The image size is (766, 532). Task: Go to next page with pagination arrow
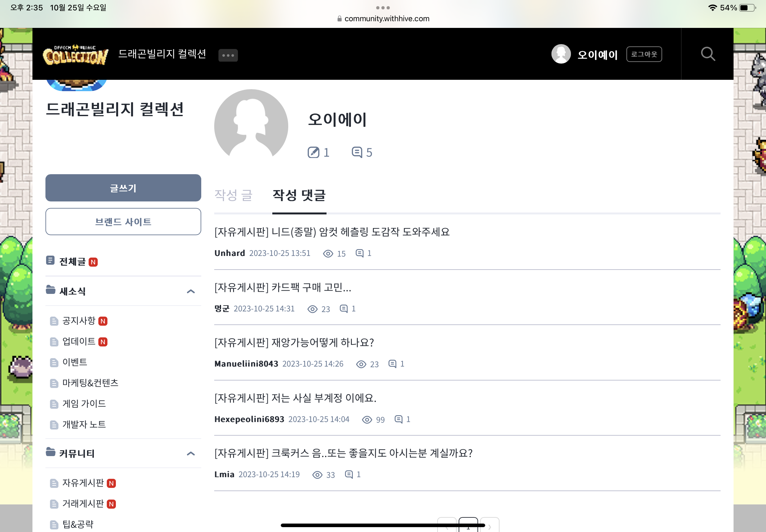click(489, 526)
